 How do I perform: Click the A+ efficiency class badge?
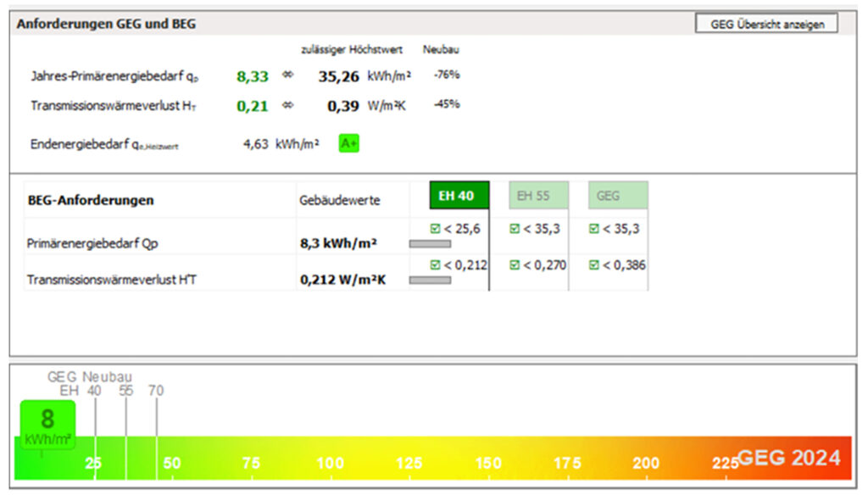(349, 144)
